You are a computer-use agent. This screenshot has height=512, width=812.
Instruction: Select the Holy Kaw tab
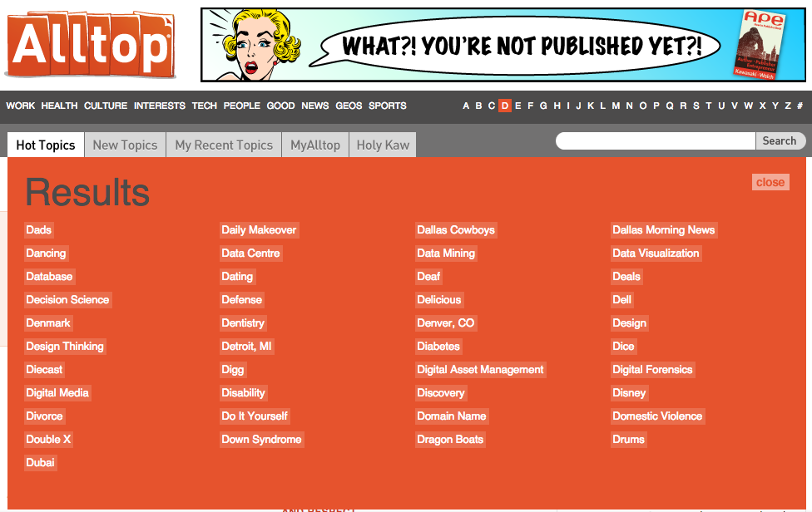click(383, 145)
